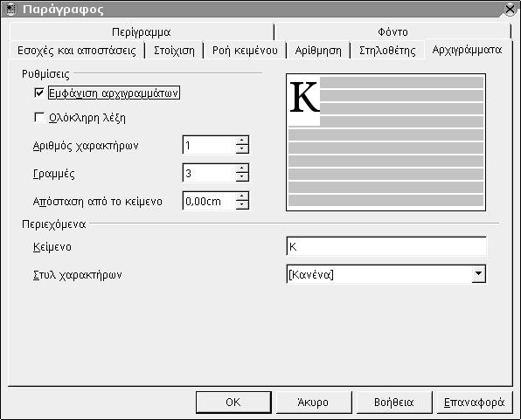Open Στηλοθέτης tab
The height and width of the screenshot is (420, 521).
point(387,51)
